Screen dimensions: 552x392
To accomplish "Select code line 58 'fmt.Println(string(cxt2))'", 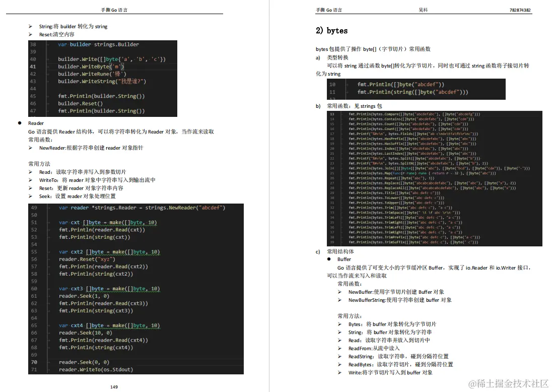I will pyautogui.click(x=96, y=274).
